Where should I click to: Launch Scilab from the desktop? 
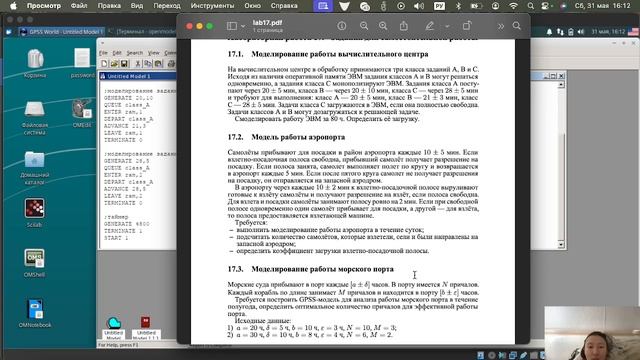click(34, 213)
